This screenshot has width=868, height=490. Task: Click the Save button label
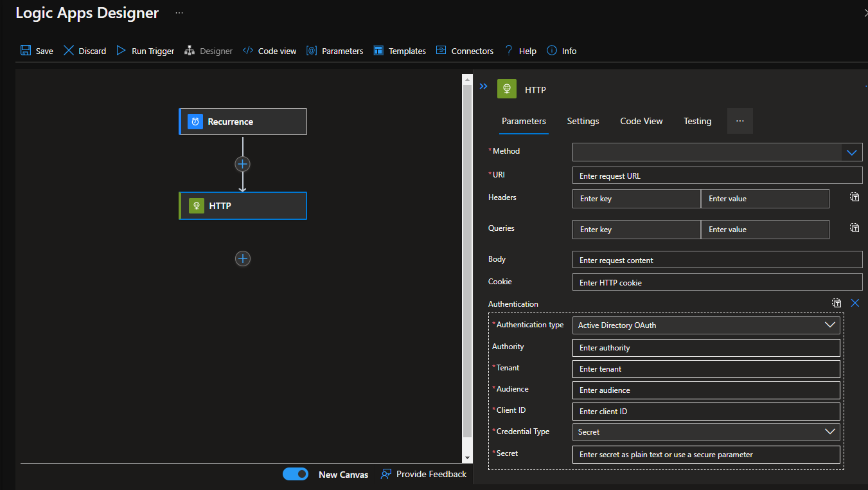click(x=44, y=51)
